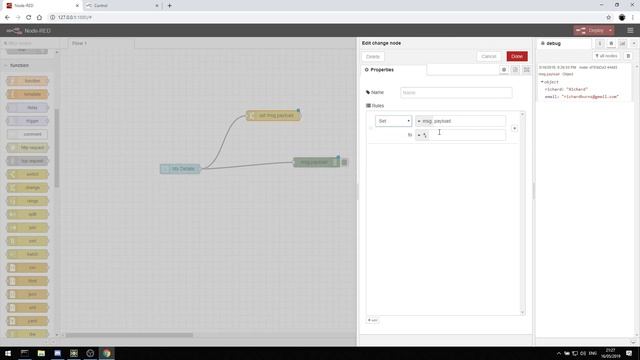
Task: Click the set msg.payload node on canvas
Action: [x=273, y=116]
